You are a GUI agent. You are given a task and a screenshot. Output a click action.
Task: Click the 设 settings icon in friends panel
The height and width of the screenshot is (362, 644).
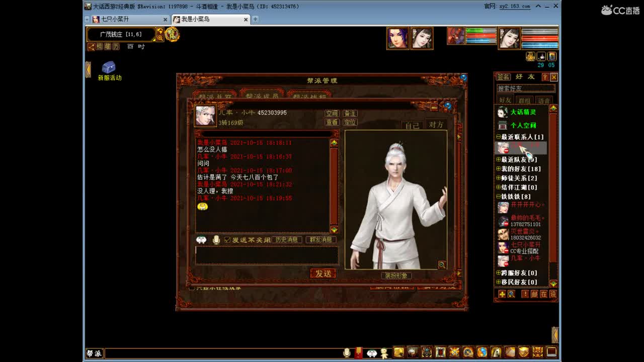point(552,294)
